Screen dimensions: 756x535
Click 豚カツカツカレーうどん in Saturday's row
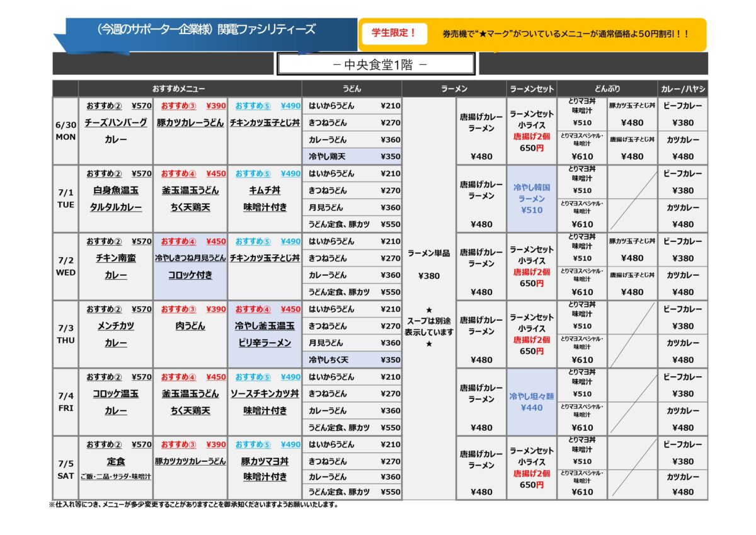click(190, 461)
